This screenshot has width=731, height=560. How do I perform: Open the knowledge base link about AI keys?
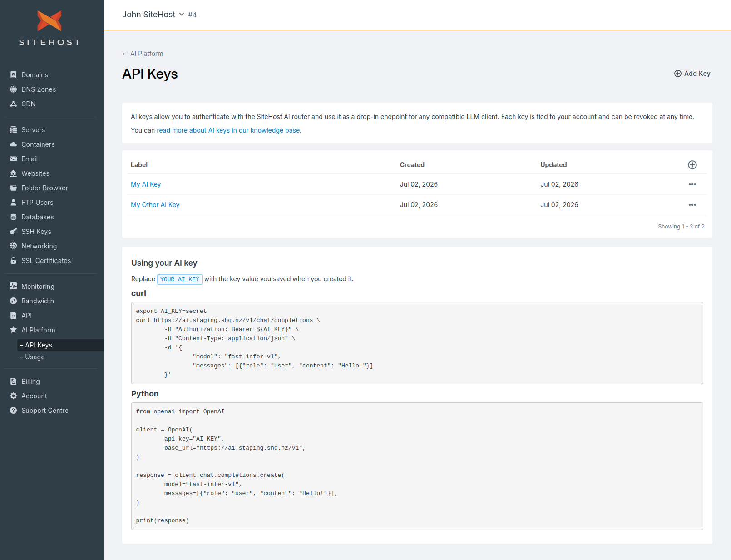click(228, 130)
